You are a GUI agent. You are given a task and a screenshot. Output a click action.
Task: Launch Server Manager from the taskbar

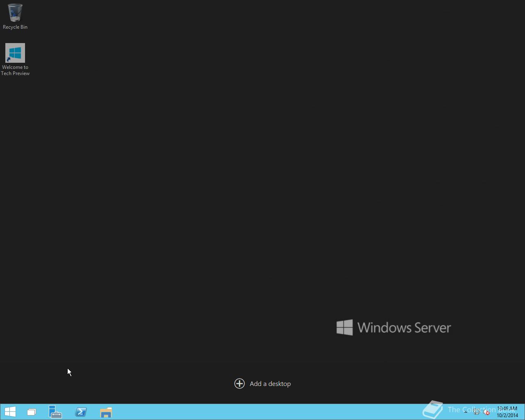tap(55, 412)
